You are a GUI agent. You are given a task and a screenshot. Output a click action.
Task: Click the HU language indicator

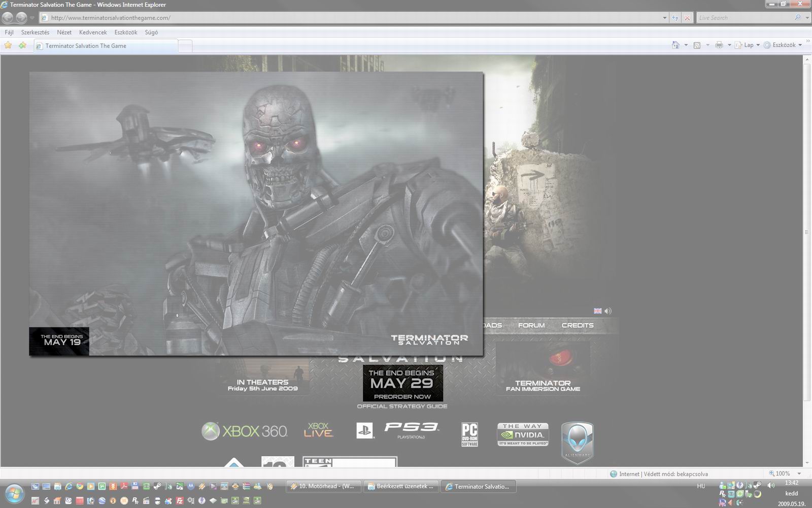[x=701, y=486]
